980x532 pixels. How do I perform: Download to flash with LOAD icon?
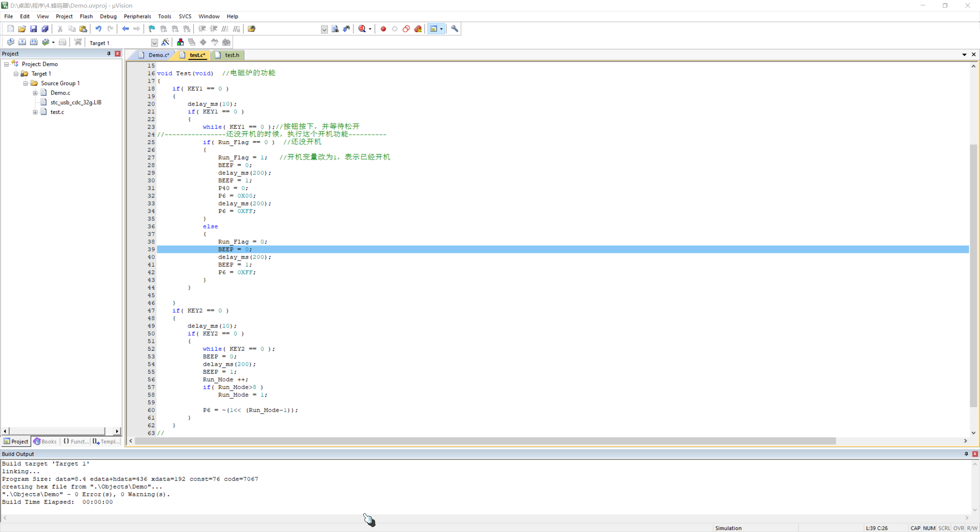click(78, 42)
